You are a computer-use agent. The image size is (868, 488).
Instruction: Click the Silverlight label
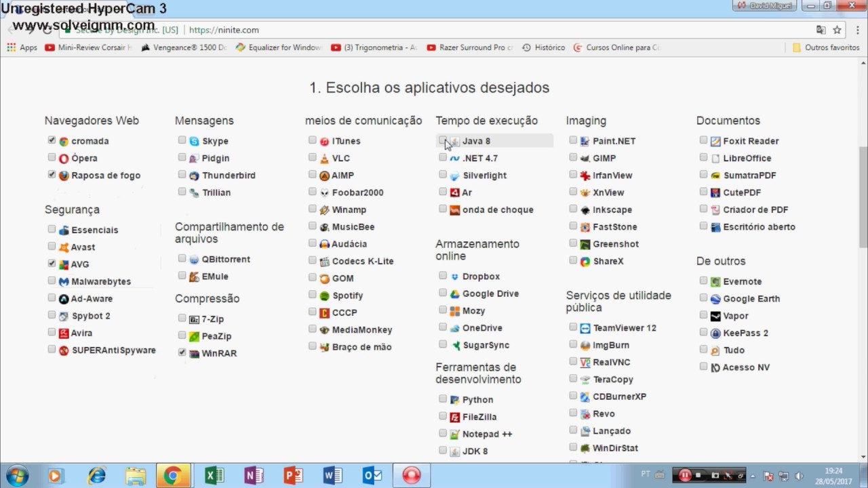[484, 176]
